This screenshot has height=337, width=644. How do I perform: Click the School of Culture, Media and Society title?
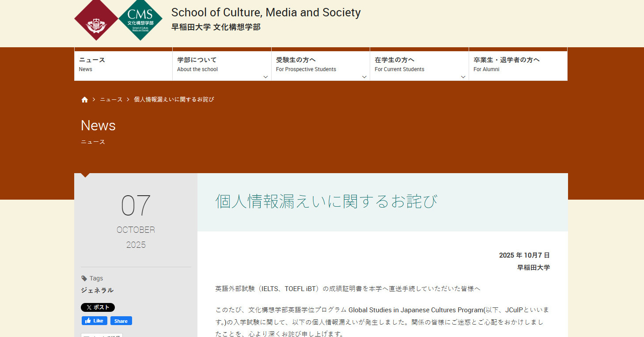tap(266, 12)
